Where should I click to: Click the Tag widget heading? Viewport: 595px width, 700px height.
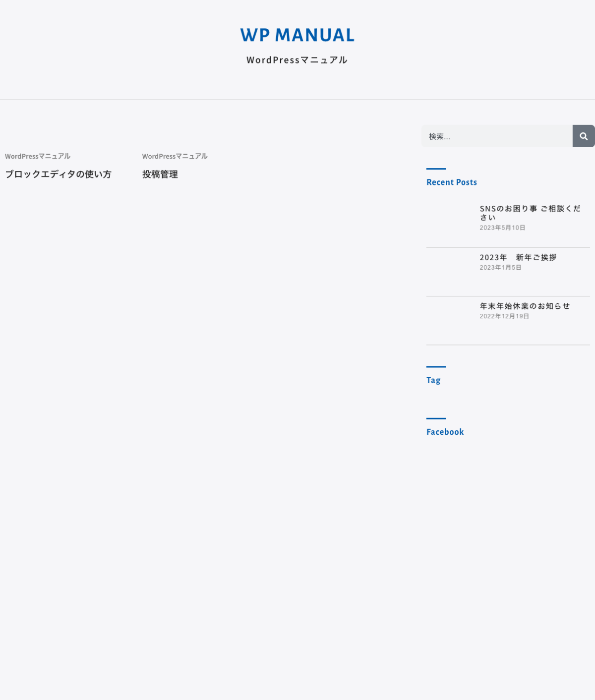click(x=433, y=380)
